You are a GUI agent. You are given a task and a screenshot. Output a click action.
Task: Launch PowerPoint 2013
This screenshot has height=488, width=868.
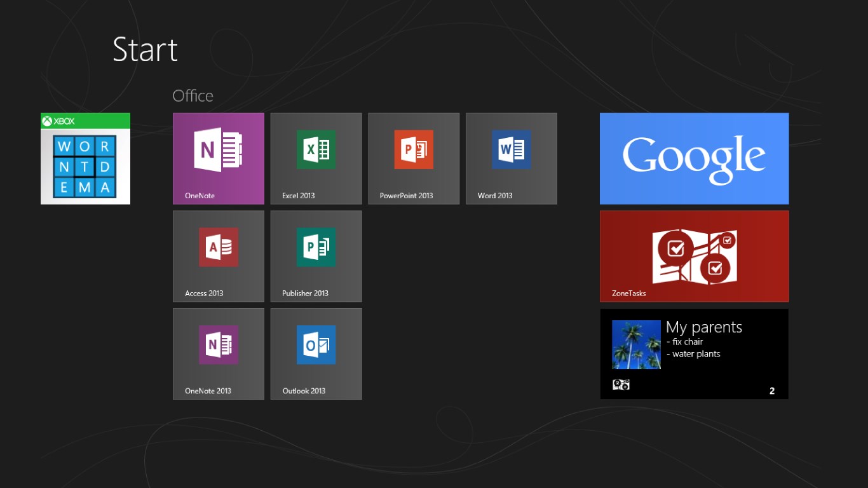click(x=414, y=159)
